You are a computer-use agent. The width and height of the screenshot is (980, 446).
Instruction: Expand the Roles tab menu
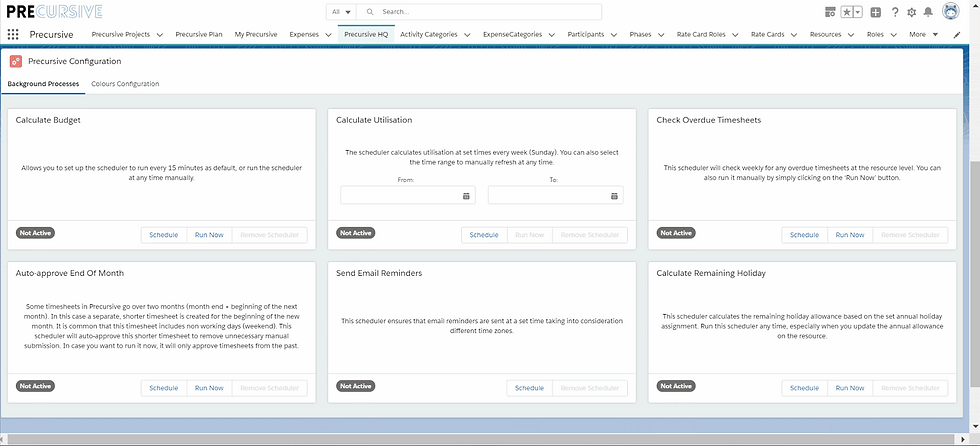(x=893, y=35)
